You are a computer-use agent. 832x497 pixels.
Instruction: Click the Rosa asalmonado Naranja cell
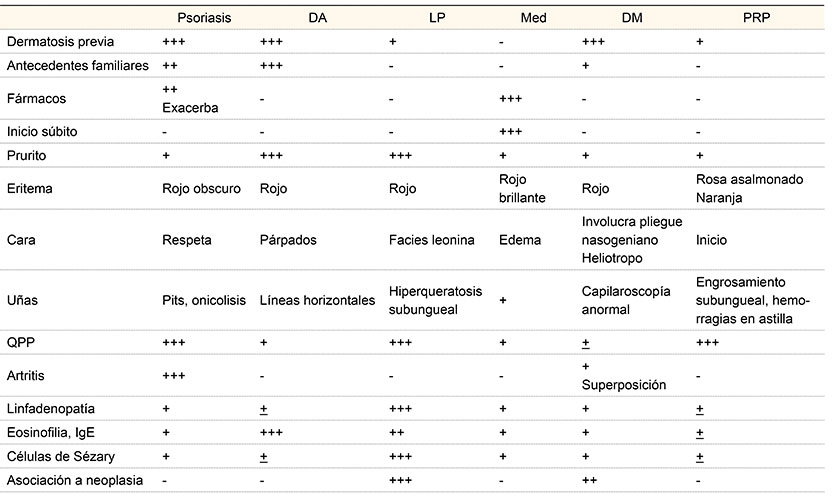tap(744, 188)
